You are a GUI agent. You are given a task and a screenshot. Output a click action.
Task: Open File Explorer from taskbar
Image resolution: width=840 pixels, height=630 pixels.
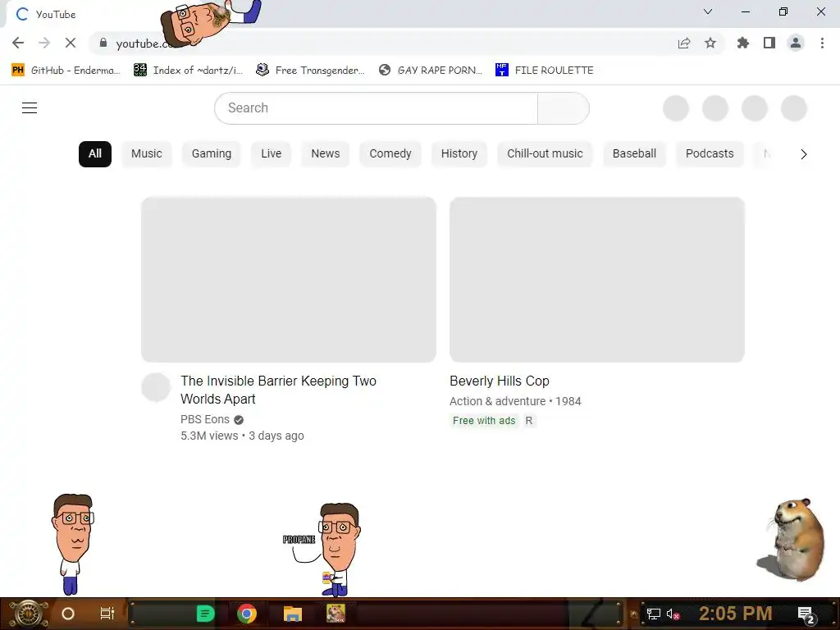[293, 614]
